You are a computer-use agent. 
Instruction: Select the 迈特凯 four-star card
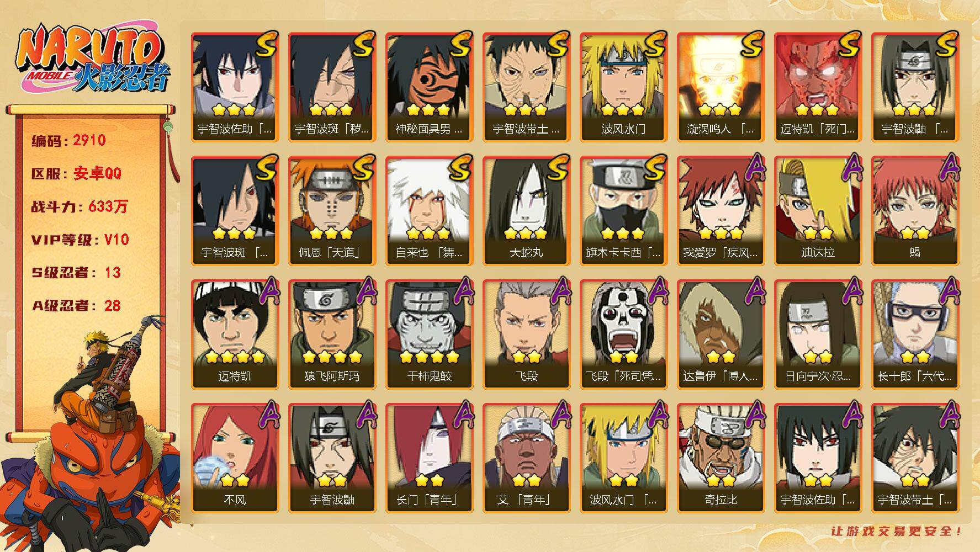[235, 335]
